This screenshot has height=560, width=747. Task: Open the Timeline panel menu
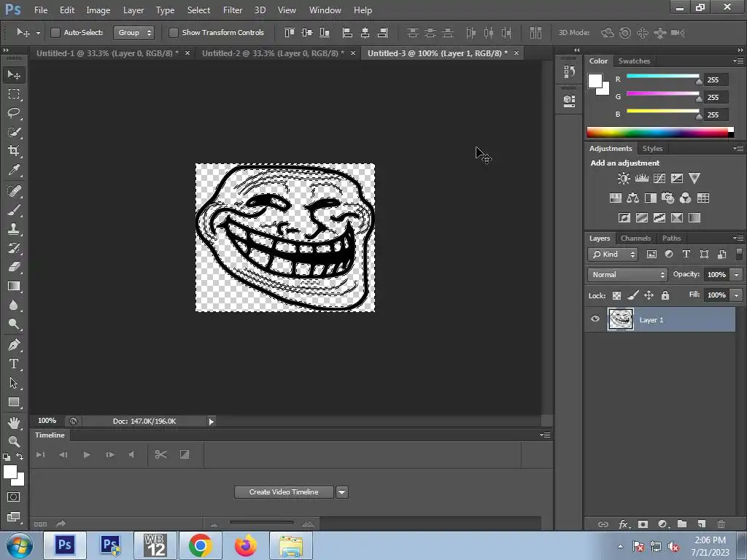(x=545, y=435)
